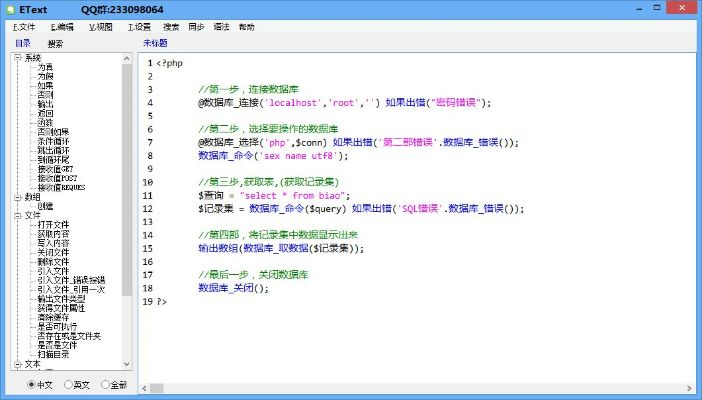Collapse the 数组 tree node

18,197
